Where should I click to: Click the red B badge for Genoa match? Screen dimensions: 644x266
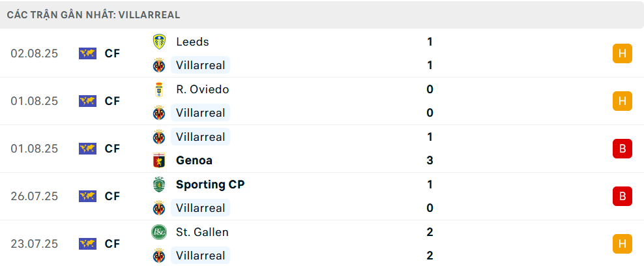(622, 149)
